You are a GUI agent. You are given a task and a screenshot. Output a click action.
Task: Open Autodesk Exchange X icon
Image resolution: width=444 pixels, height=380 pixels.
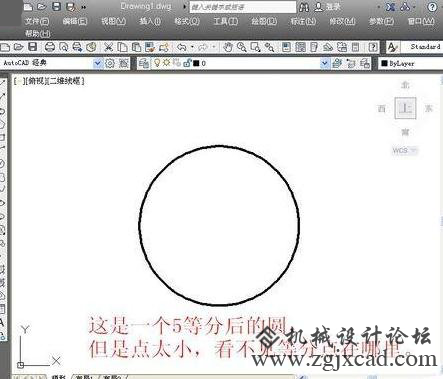(x=390, y=7)
